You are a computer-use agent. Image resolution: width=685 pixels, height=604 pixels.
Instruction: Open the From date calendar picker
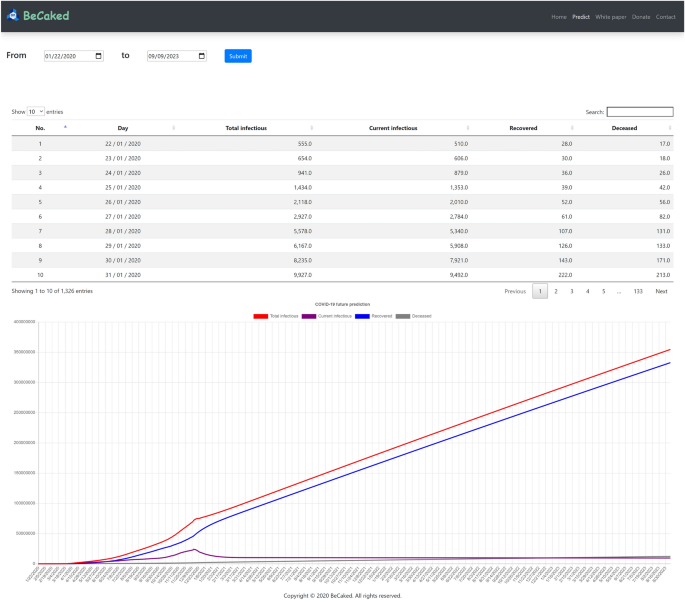pos(98,56)
